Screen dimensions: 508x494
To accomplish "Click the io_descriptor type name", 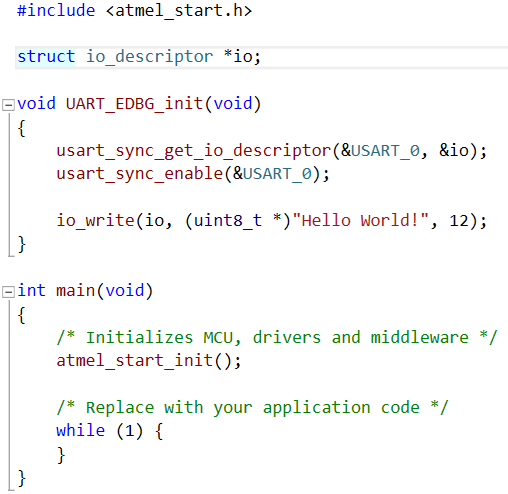I will coord(150,57).
